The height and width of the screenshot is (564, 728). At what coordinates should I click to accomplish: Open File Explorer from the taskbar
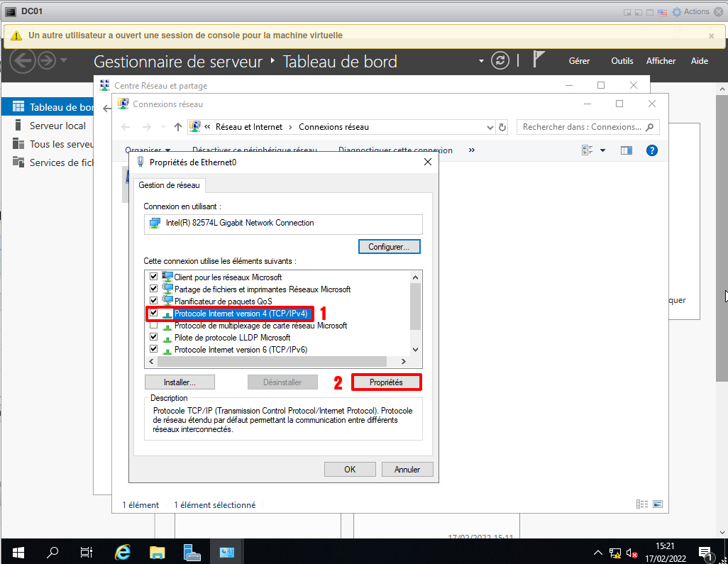pos(158,552)
